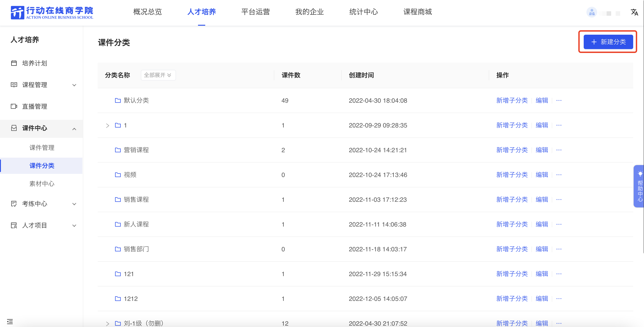This screenshot has width=644, height=327.
Task: Click the folder icon of 销售部门
Action: pos(118,249)
